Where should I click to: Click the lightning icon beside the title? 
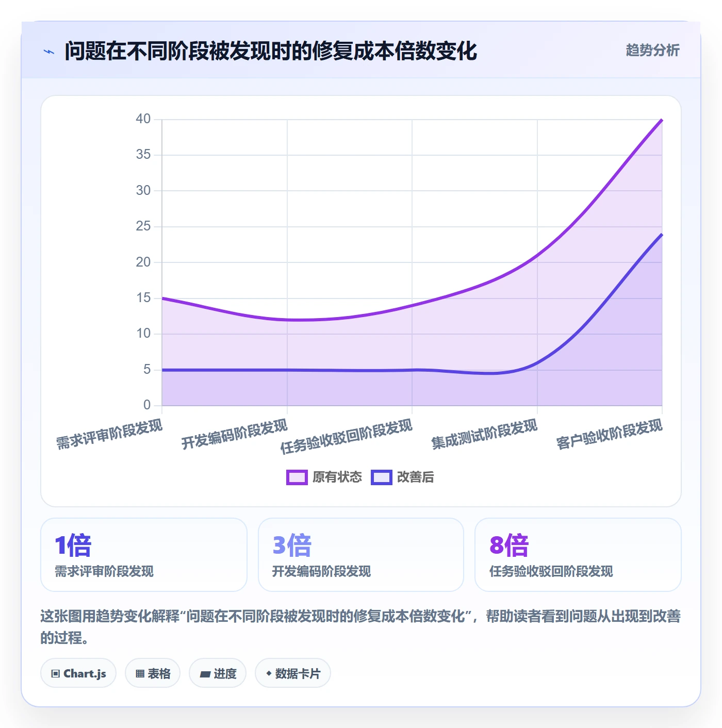coord(49,52)
